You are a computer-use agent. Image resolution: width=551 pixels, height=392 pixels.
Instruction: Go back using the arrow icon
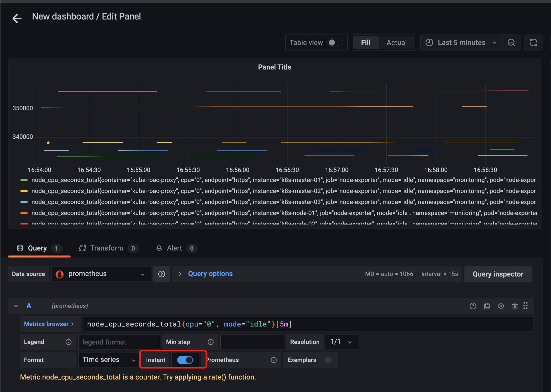coord(17,18)
